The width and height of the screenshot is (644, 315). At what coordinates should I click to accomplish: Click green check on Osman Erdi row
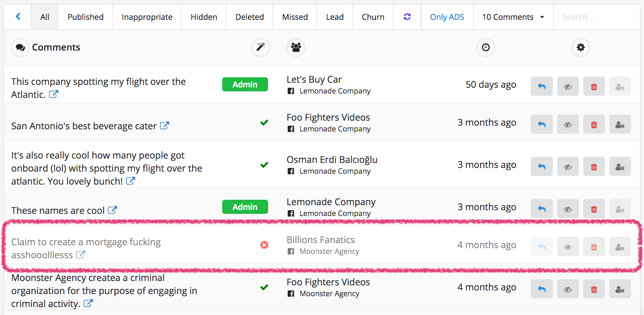pos(264,165)
